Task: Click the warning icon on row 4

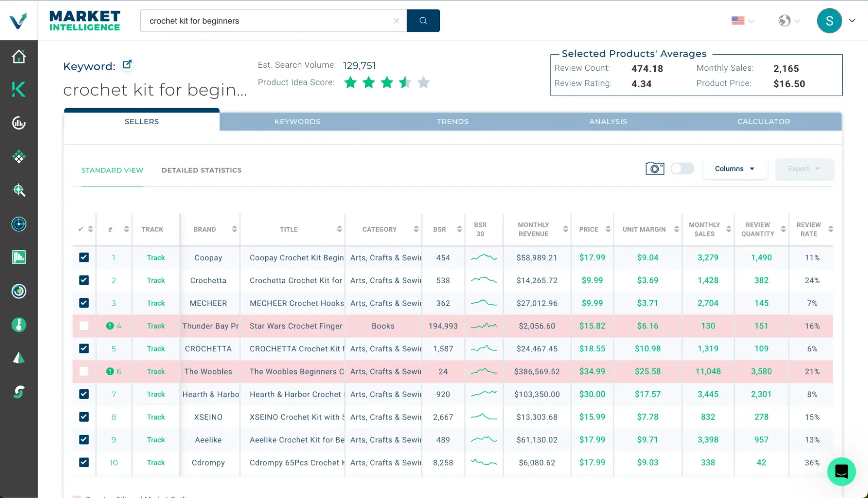Action: click(110, 326)
